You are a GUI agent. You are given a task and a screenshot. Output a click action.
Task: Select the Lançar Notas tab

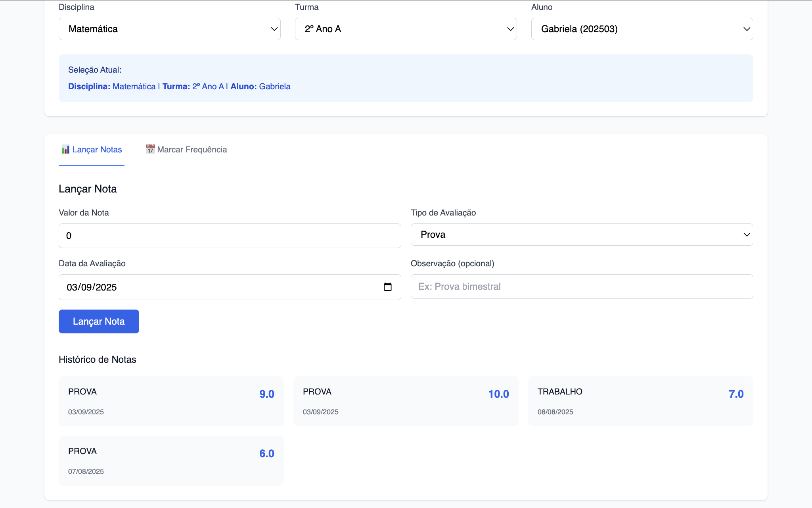[x=92, y=150]
